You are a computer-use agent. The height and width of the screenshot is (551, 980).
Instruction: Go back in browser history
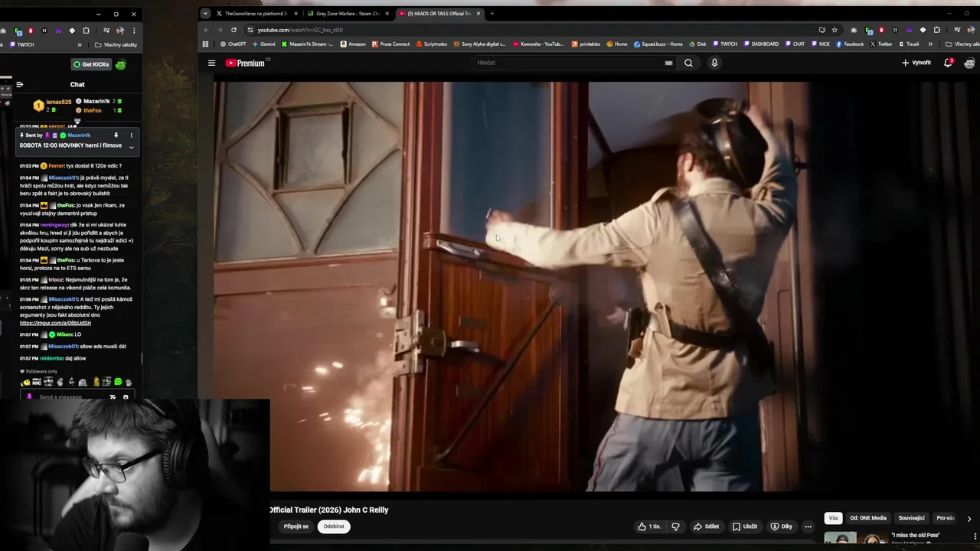click(206, 30)
